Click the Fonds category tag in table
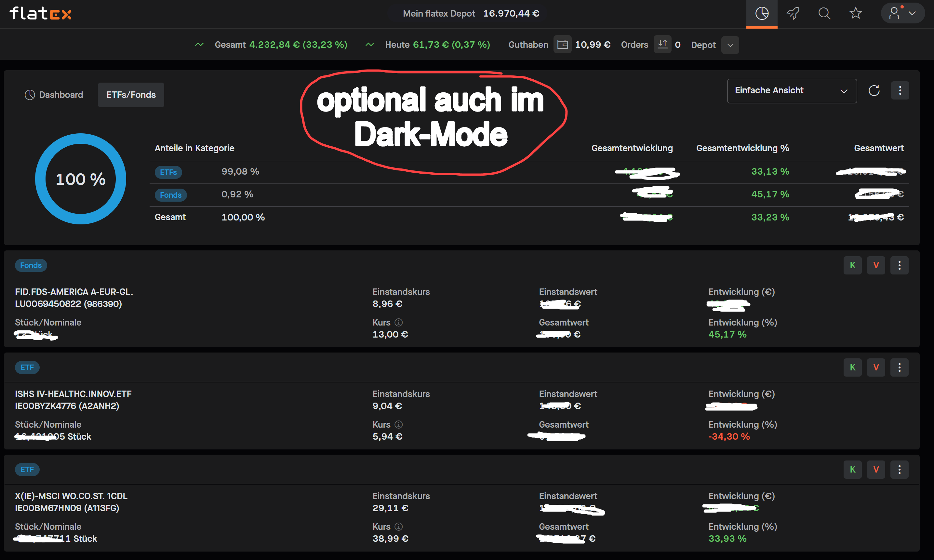934x560 pixels. coord(171,195)
